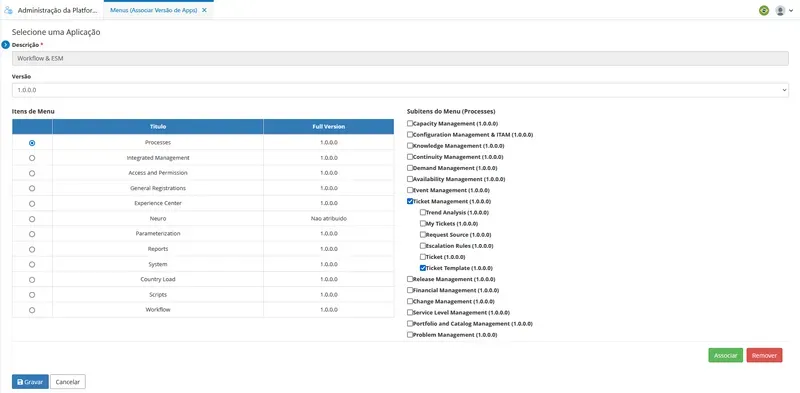Uncheck Ticket Management checkbox
The width and height of the screenshot is (800, 393).
point(410,201)
